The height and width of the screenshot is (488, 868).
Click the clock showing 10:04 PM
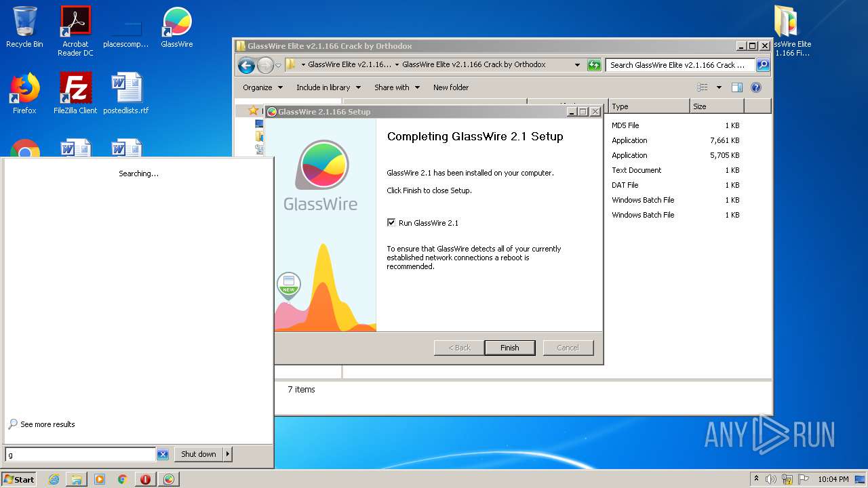(833, 479)
